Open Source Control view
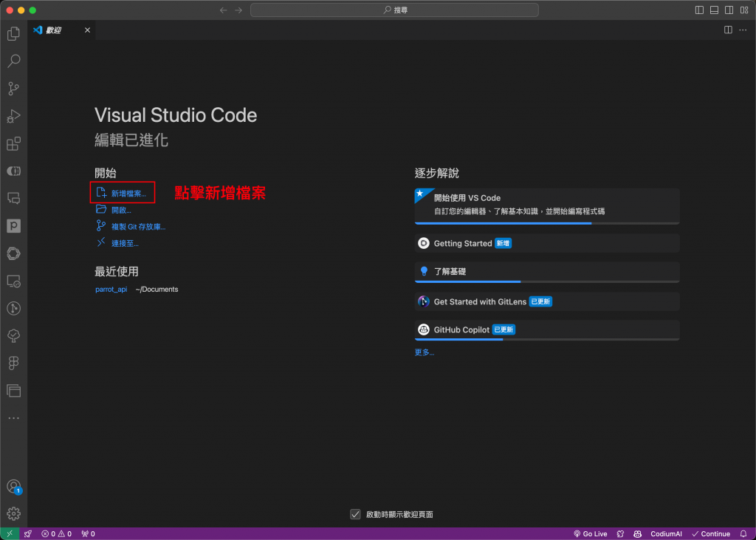756x540 pixels. click(13, 89)
